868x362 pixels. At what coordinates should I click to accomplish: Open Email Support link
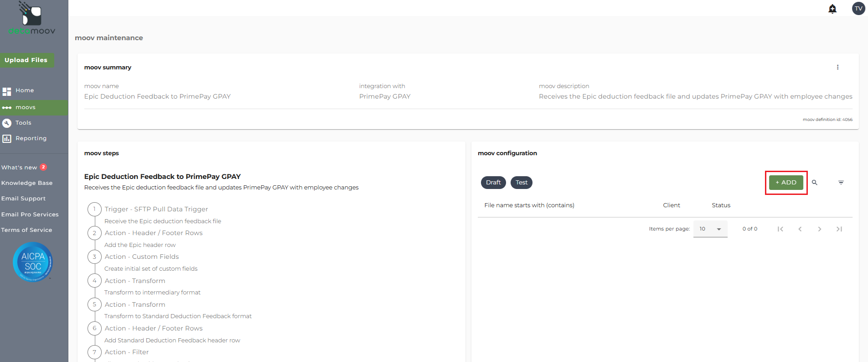23,199
